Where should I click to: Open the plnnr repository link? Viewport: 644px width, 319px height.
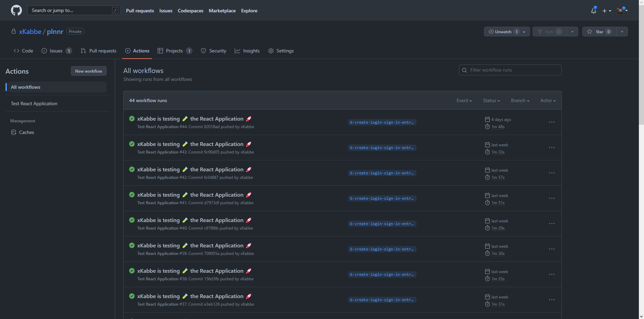pyautogui.click(x=55, y=32)
